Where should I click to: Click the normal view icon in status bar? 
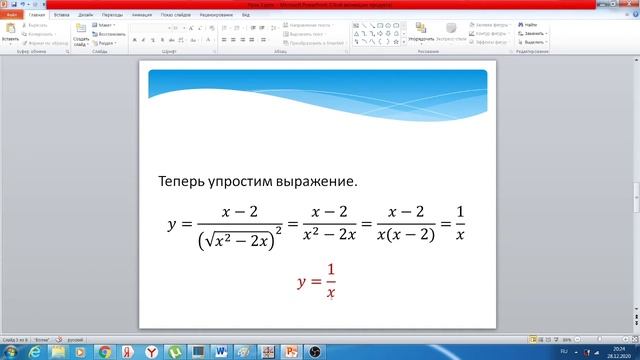(533, 339)
